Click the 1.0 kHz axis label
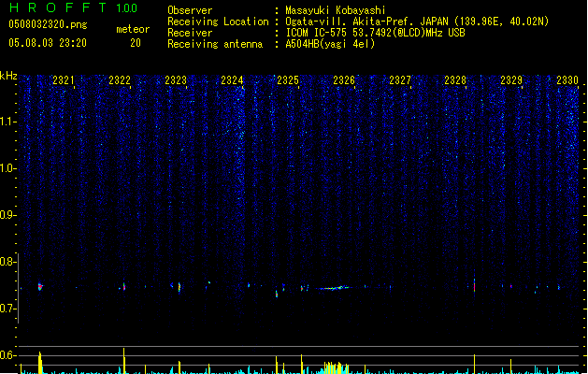 click(8, 168)
